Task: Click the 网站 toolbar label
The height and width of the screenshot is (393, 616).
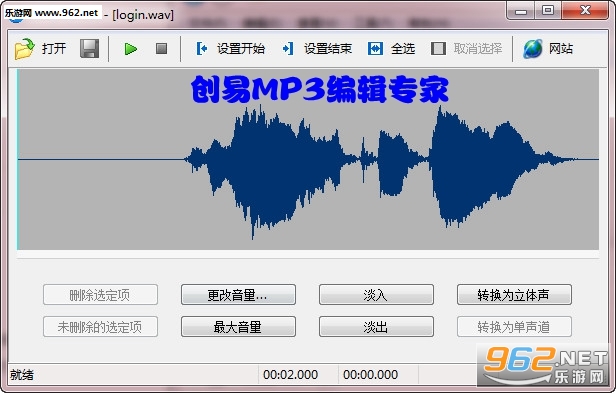Action: [561, 49]
